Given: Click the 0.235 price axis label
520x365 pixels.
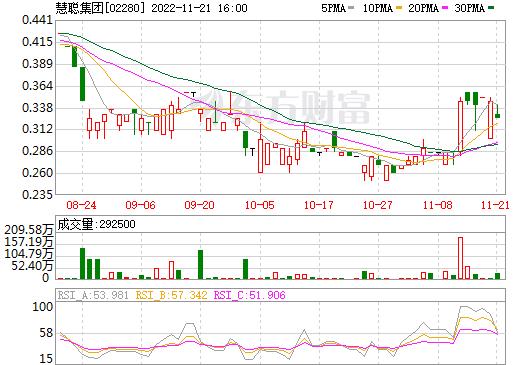Looking at the screenshot, I should 37,194.
